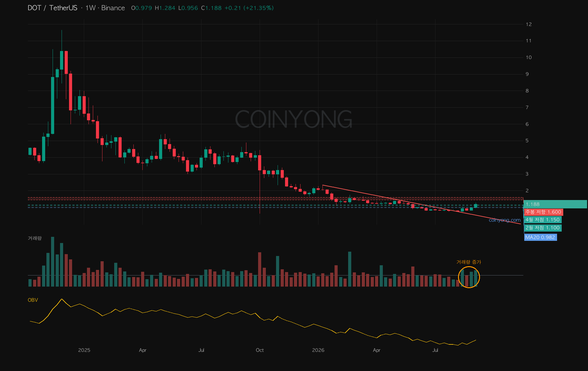The width and height of the screenshot is (588, 371).
Task: Click the Oct time axis label
Action: [x=260, y=350]
